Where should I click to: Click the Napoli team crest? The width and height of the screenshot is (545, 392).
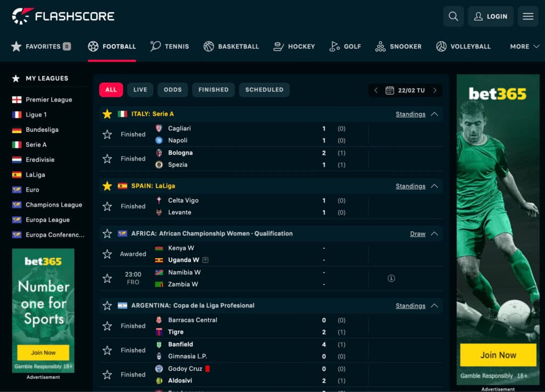point(159,140)
